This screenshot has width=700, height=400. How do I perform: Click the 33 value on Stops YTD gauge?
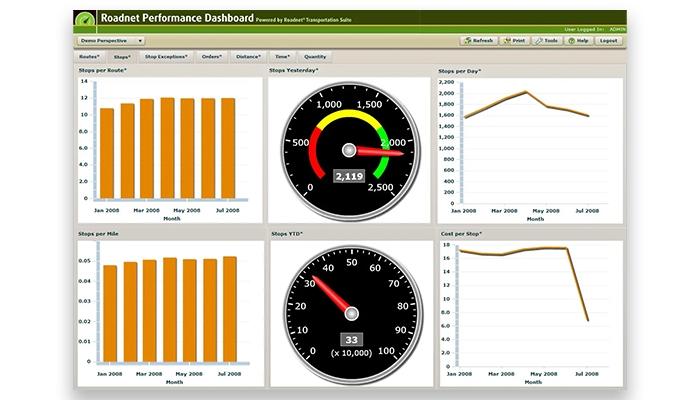point(351,340)
